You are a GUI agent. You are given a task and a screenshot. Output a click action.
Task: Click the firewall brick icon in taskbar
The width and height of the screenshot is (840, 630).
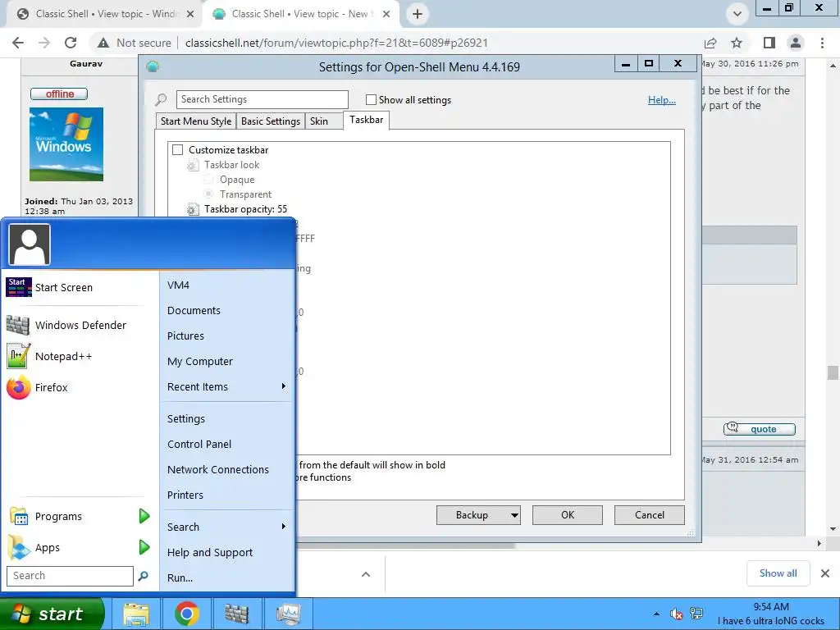pyautogui.click(x=236, y=614)
